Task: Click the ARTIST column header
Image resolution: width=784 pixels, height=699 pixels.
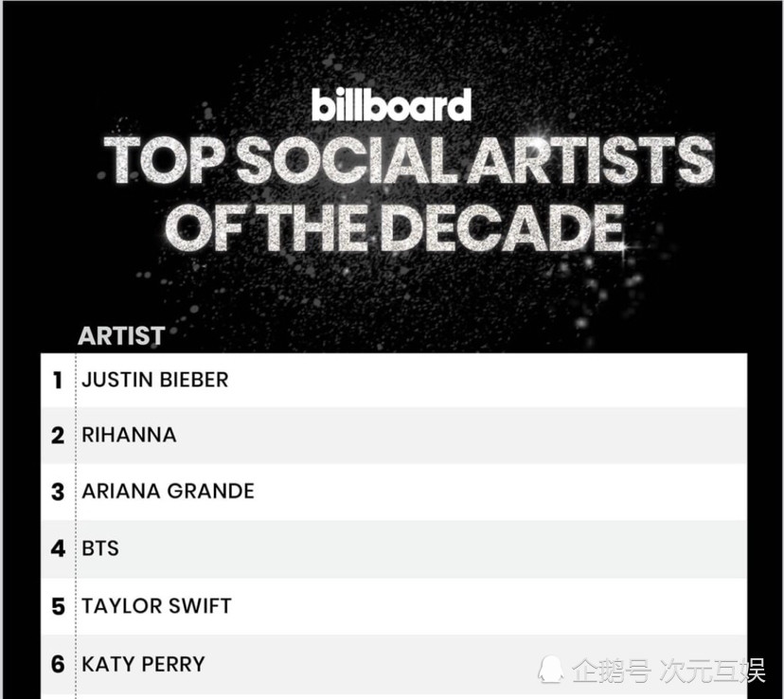Action: coord(121,335)
